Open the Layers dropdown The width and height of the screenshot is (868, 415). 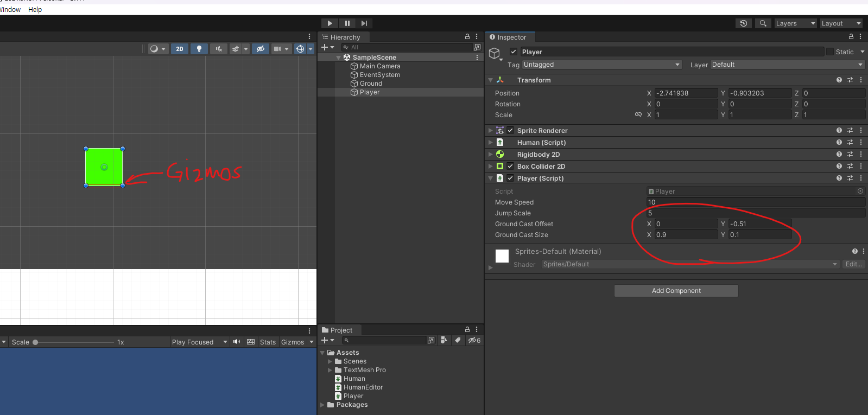(x=795, y=23)
